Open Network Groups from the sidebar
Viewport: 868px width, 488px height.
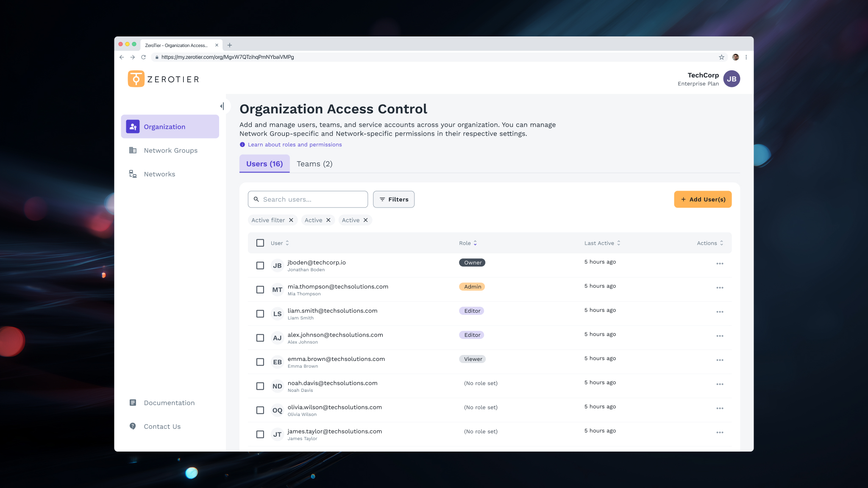pos(170,150)
